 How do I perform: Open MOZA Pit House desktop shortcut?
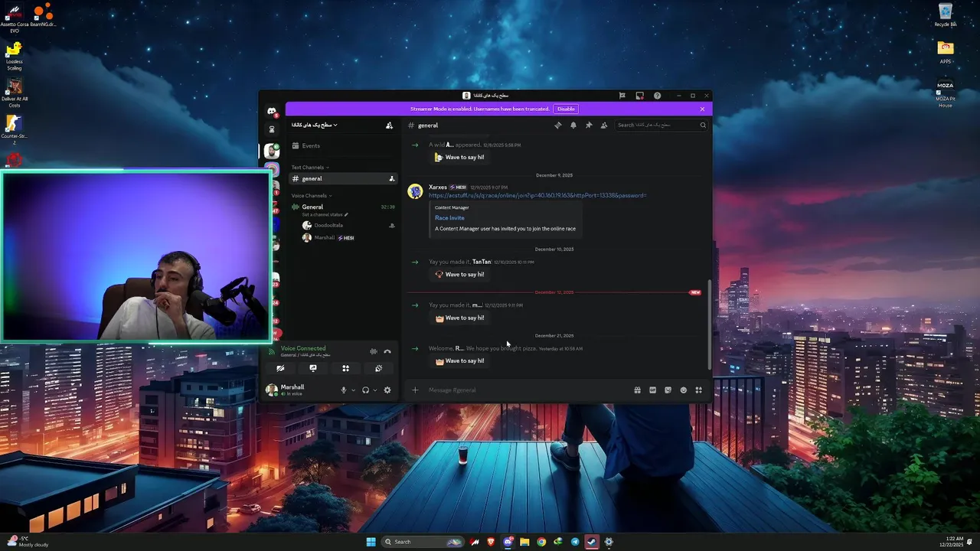point(946,94)
